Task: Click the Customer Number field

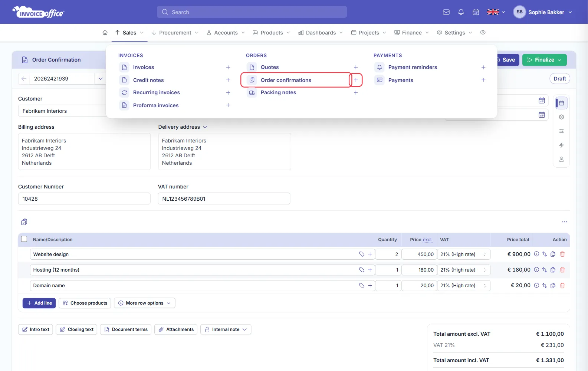Action: tap(84, 199)
